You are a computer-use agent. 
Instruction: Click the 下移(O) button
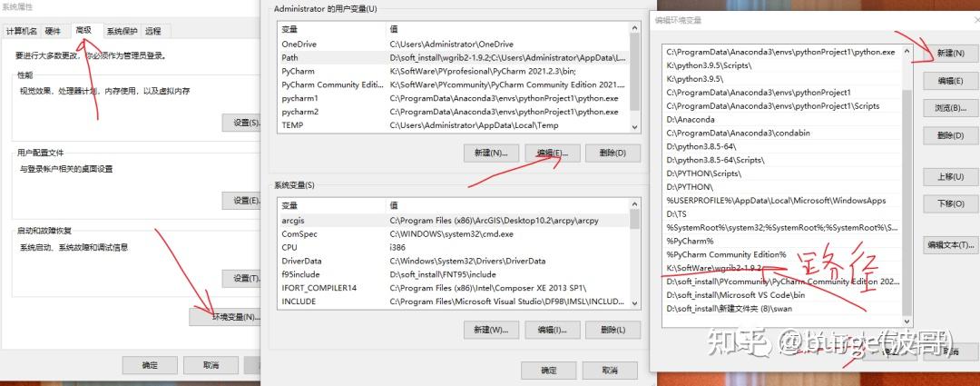tap(950, 204)
